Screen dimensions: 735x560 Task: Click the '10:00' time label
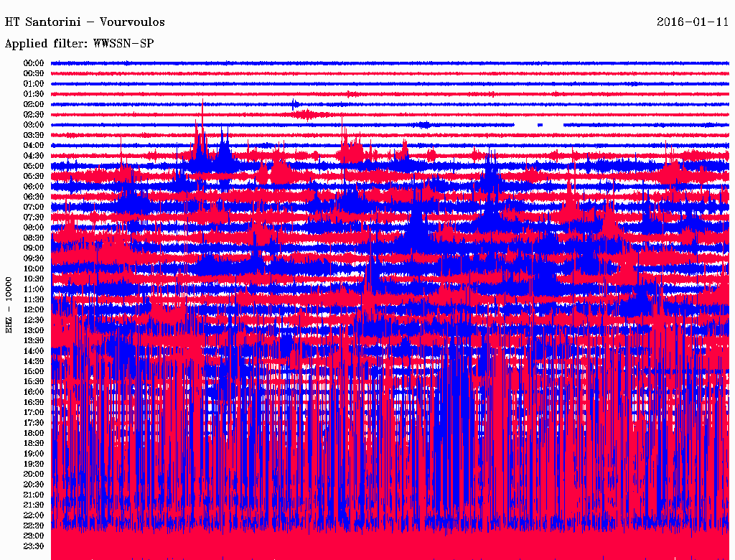(x=34, y=269)
